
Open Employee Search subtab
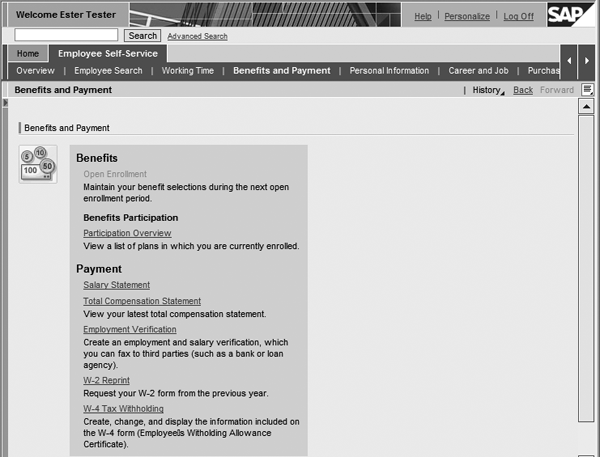108,71
